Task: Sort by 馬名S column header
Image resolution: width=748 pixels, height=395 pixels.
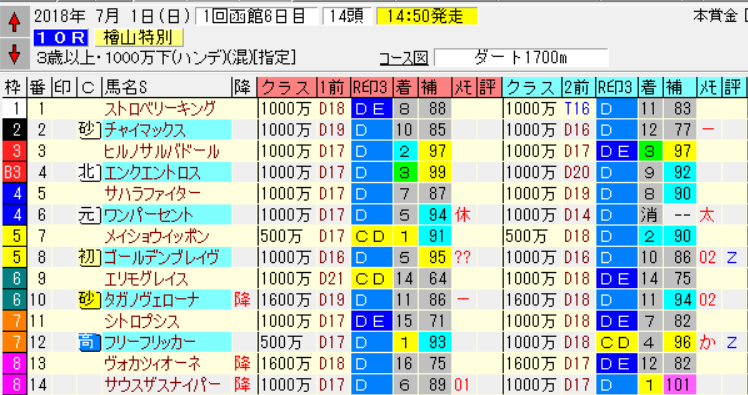Action: pos(166,87)
